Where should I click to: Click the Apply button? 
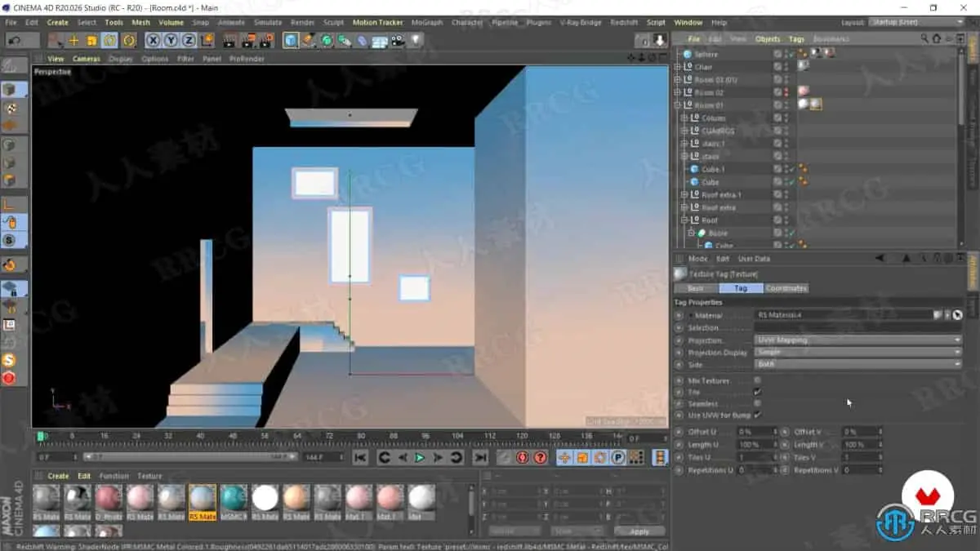639,531
